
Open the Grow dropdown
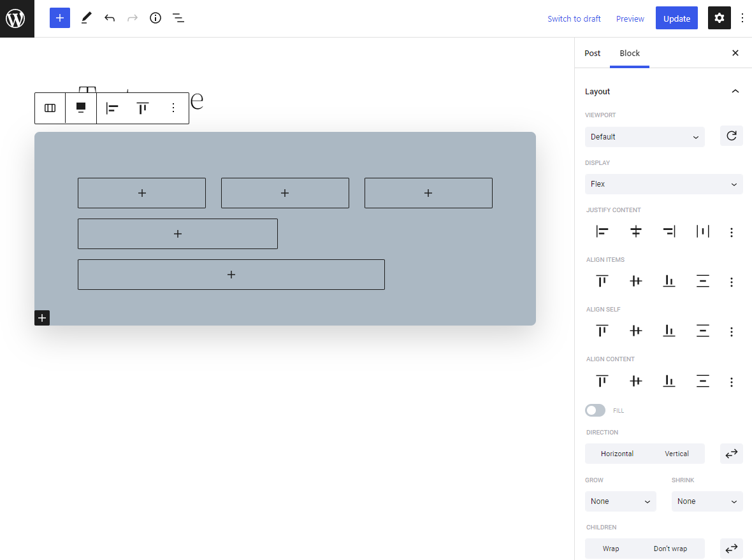click(621, 501)
